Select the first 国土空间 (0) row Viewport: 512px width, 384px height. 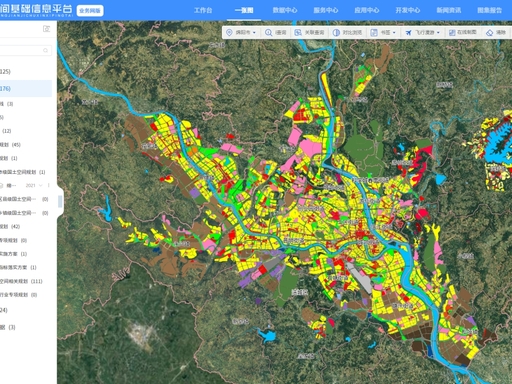click(x=26, y=199)
